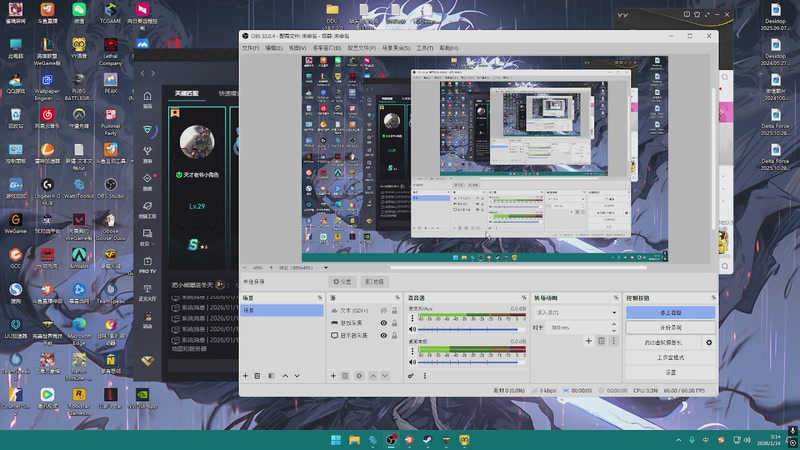Delete the selected transition via trash icon
This screenshot has height=450, width=800.
click(x=601, y=341)
